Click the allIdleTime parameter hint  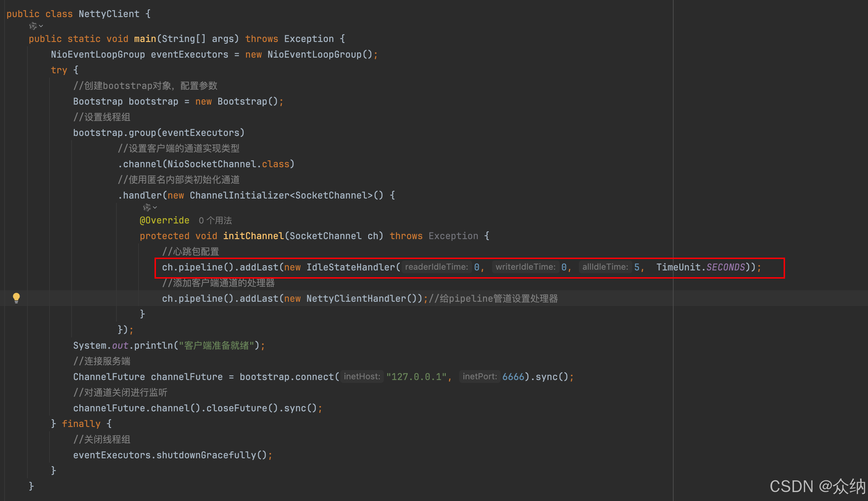click(x=605, y=267)
